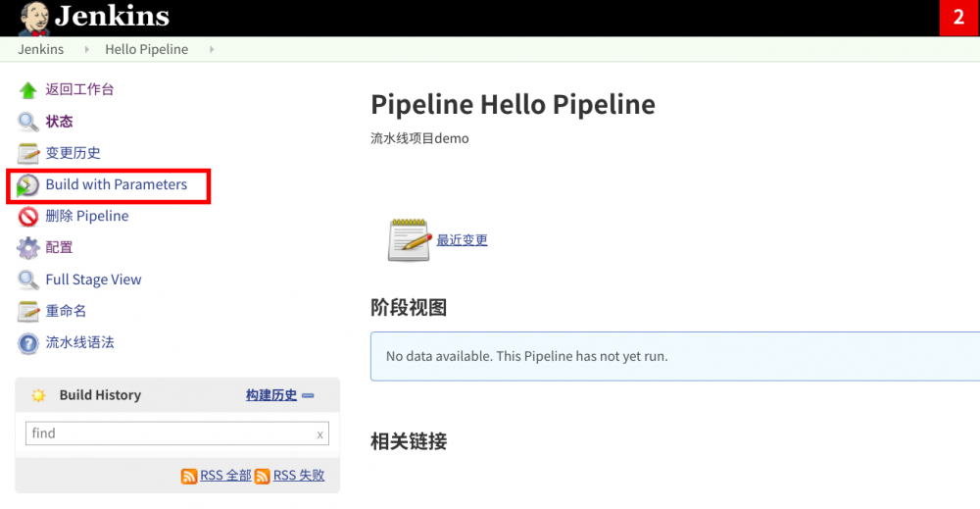This screenshot has width=980, height=509.
Task: Open the 构建历史 trend link
Action: (x=271, y=395)
